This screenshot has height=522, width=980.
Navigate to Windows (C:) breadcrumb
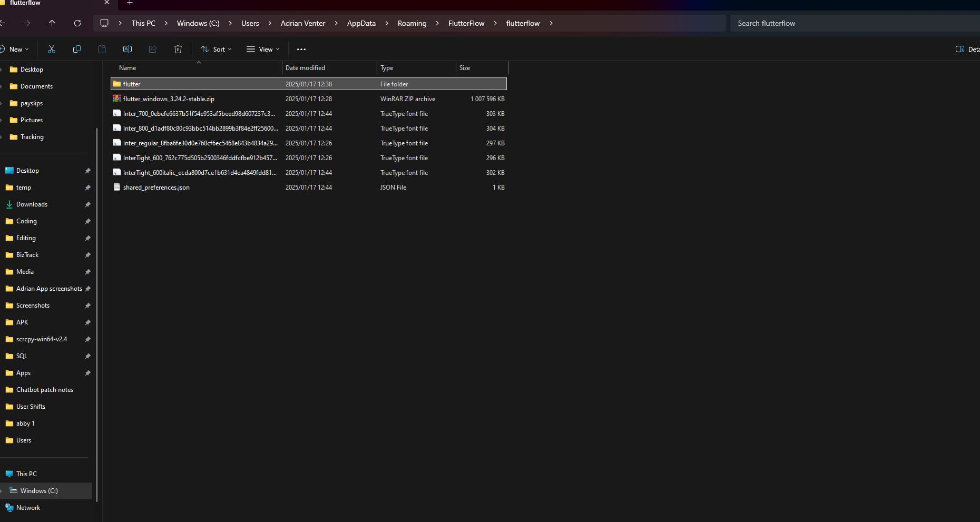pyautogui.click(x=198, y=23)
